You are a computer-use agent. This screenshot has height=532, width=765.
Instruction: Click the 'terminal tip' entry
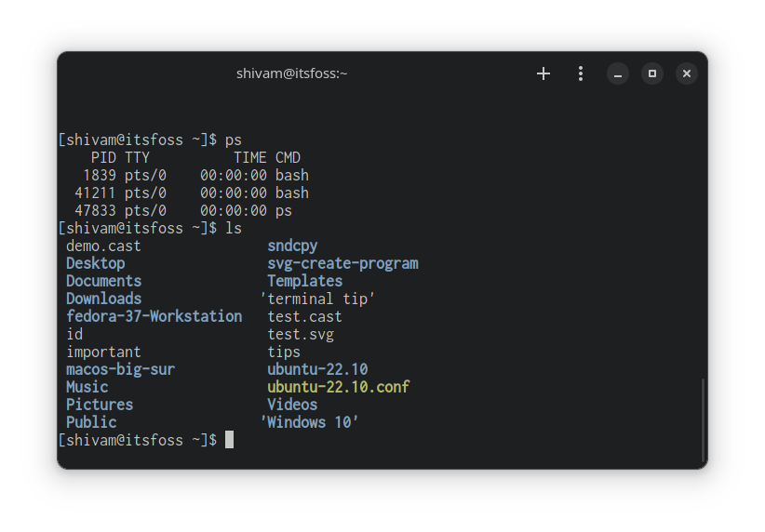[x=318, y=299]
